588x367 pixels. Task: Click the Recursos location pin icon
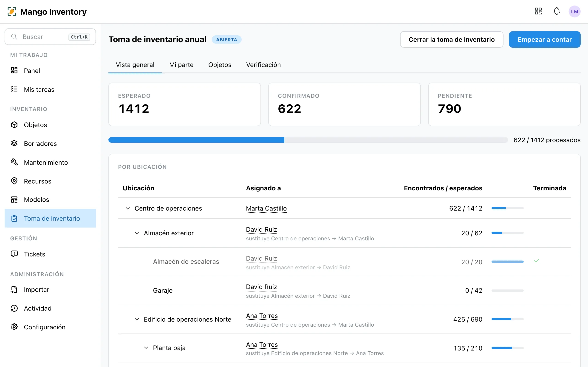pyautogui.click(x=14, y=181)
